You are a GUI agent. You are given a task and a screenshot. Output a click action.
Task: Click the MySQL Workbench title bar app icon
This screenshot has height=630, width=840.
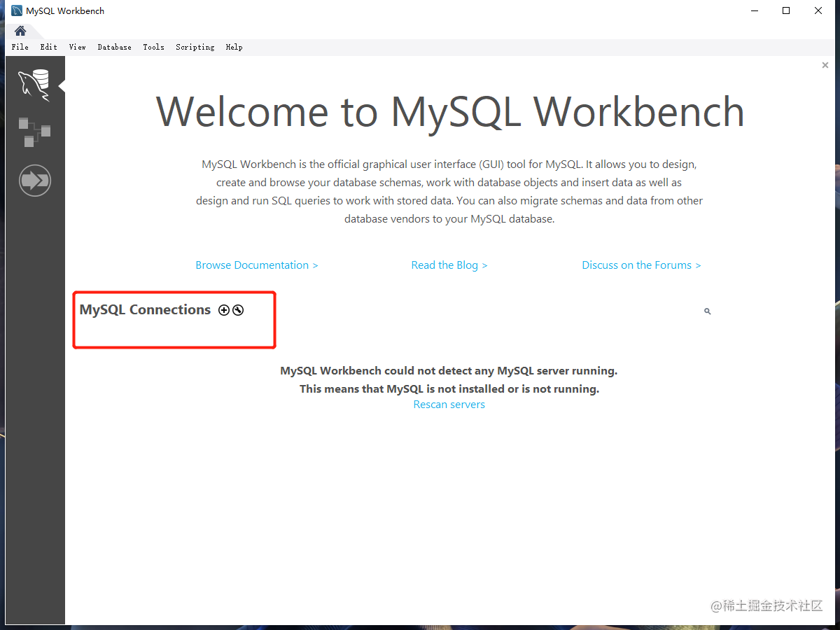pyautogui.click(x=17, y=10)
